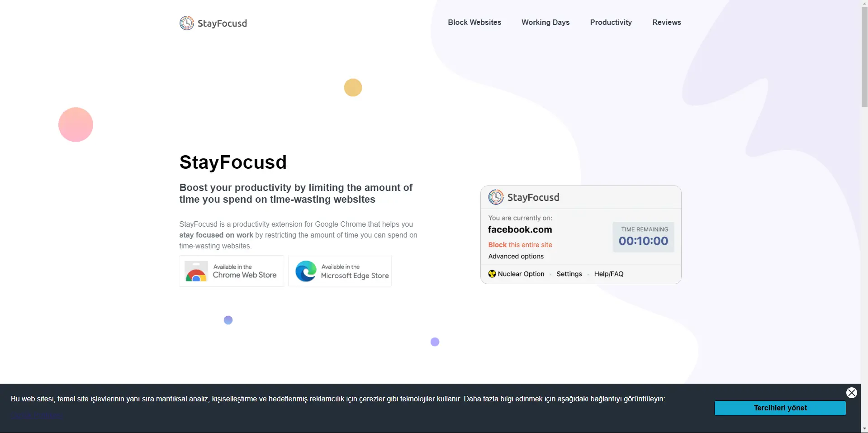Image resolution: width=868 pixels, height=433 pixels.
Task: Click the nuclear radiation icon beside Nuclear Option
Action: (492, 274)
